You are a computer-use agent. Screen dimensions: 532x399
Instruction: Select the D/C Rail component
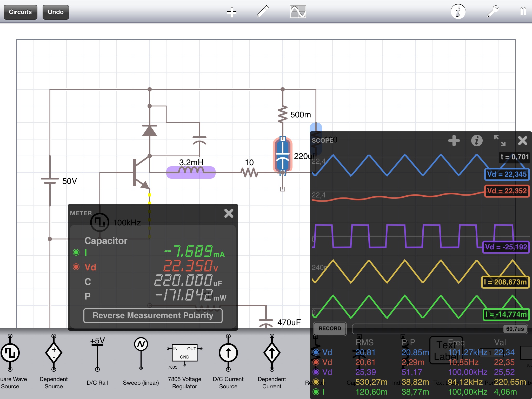[97, 362]
